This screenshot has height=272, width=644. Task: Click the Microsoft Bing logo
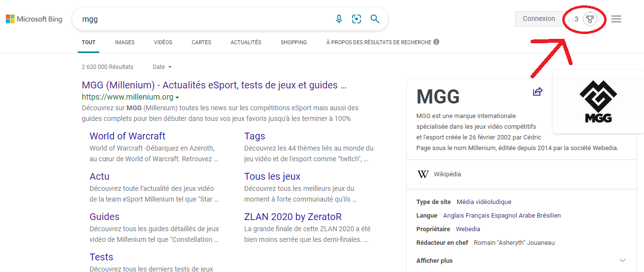(x=34, y=19)
